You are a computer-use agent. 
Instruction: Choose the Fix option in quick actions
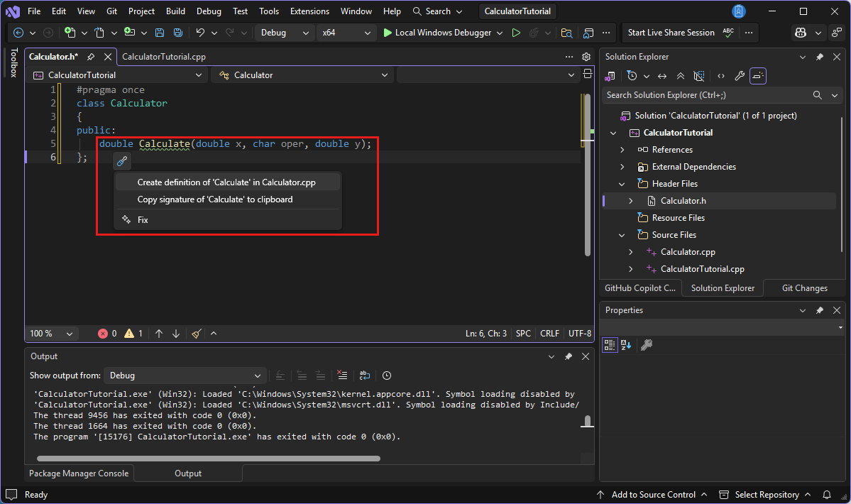click(228, 220)
